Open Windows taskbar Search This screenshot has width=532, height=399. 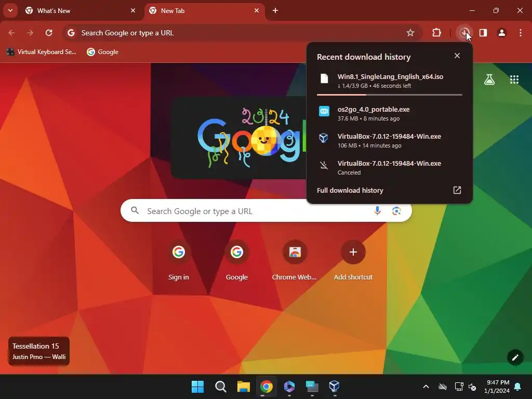[x=220, y=387]
